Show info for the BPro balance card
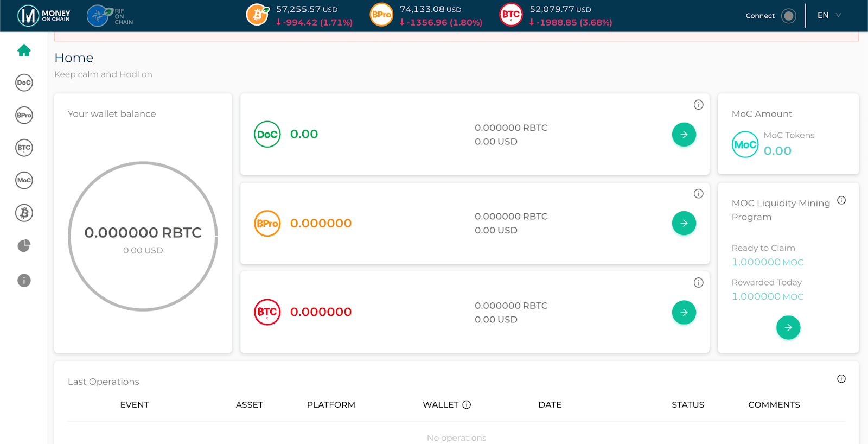Screen dimensions: 868x444 (699, 194)
